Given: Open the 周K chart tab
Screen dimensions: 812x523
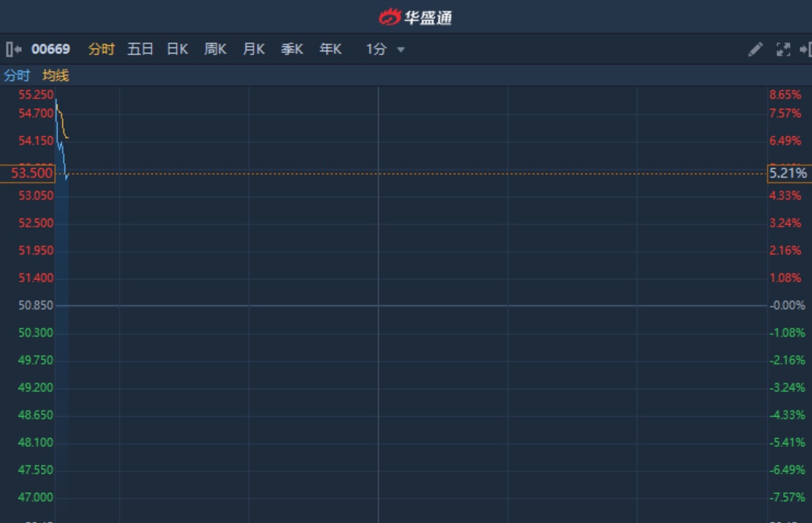Looking at the screenshot, I should click(x=216, y=49).
